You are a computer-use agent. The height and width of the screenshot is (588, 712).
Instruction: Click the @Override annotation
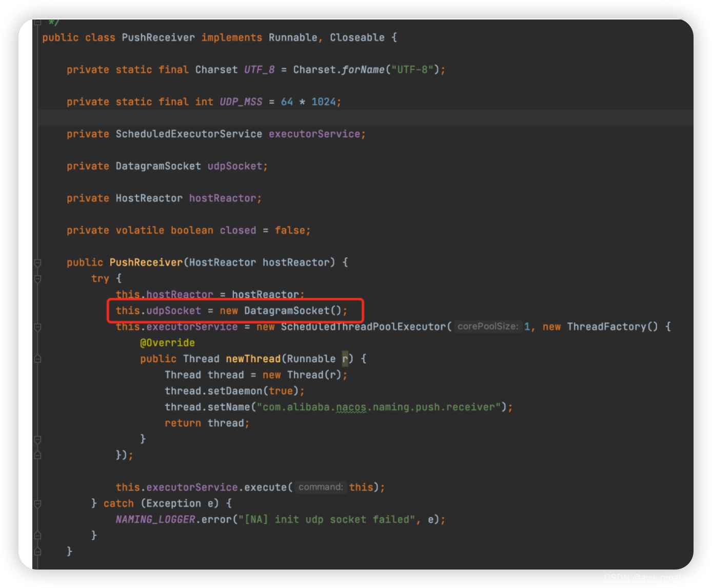[167, 343]
